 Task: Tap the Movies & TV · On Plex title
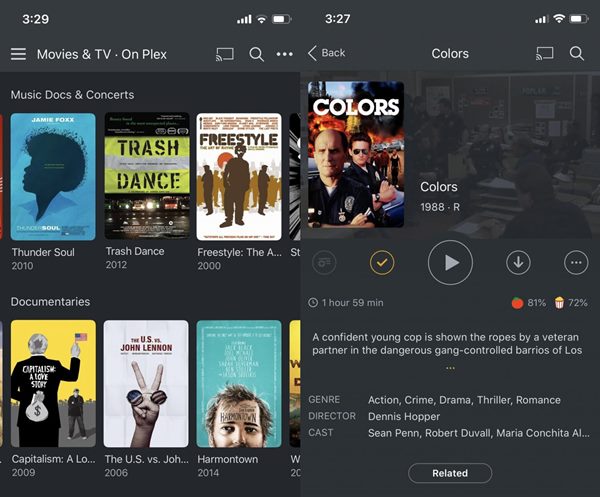pyautogui.click(x=102, y=54)
